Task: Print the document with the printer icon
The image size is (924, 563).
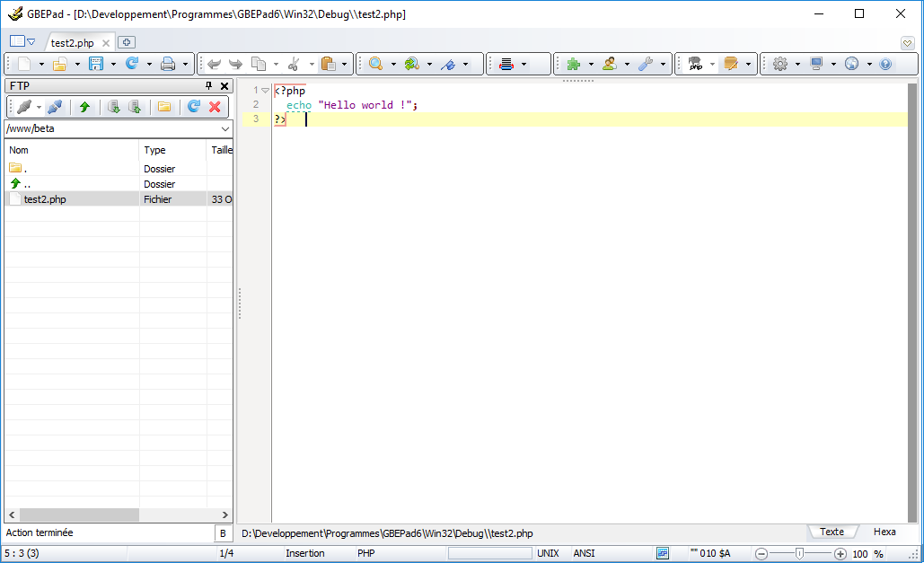Action: [168, 64]
